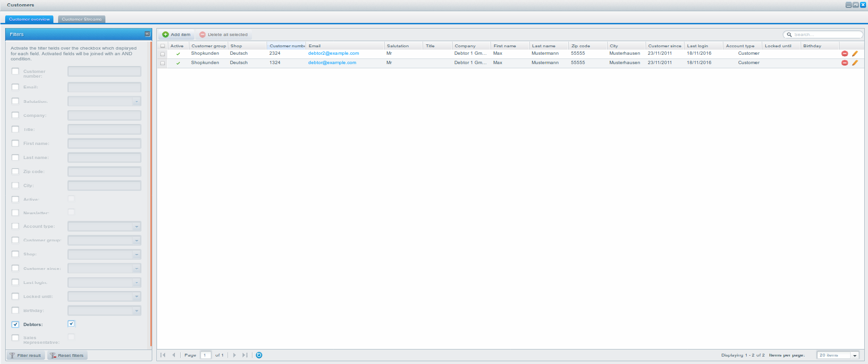This screenshot has width=868, height=364.
Task: Select the row checkbox for customer 2324
Action: tap(163, 54)
